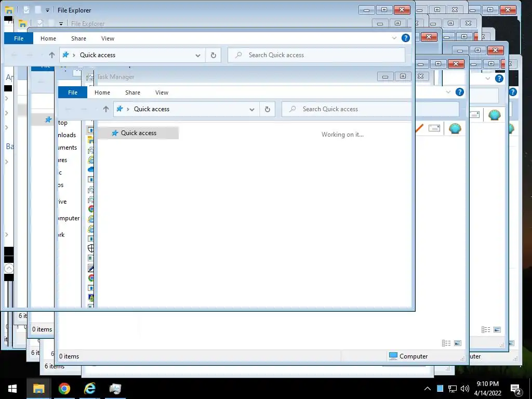Click File tab in lower ribbon under Task Manager

pyautogui.click(x=73, y=92)
